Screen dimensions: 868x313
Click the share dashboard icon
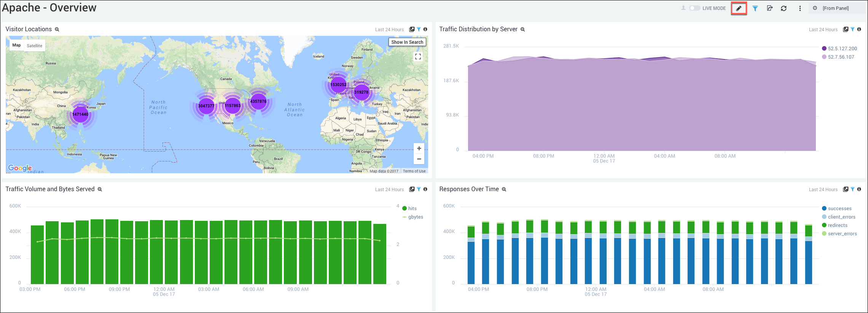(769, 8)
